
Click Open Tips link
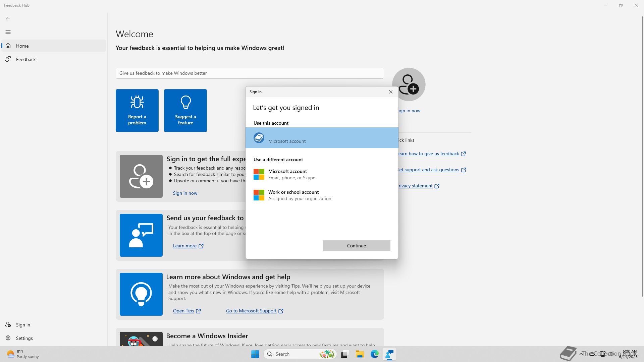pyautogui.click(x=183, y=311)
